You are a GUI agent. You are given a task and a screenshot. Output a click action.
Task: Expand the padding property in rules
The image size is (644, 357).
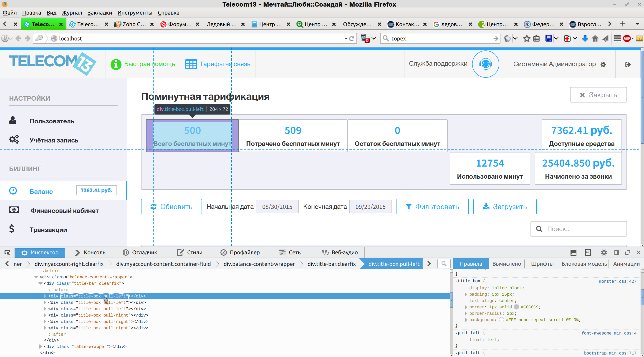[x=465, y=295]
